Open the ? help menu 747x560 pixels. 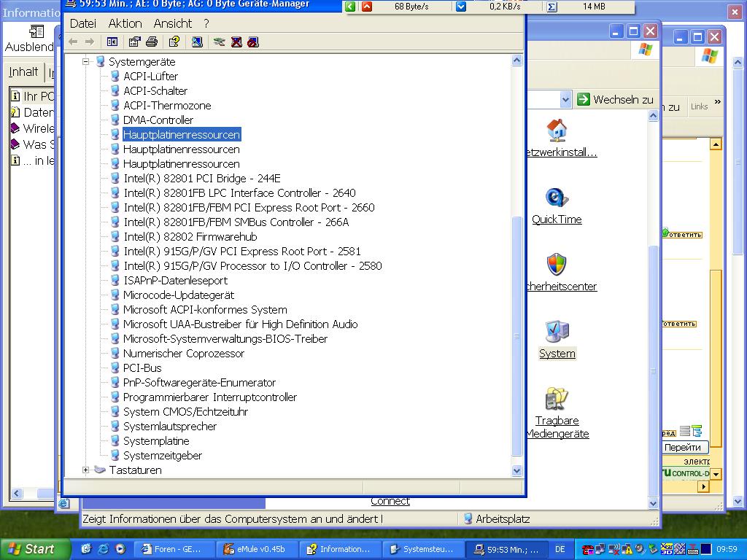[x=206, y=23]
